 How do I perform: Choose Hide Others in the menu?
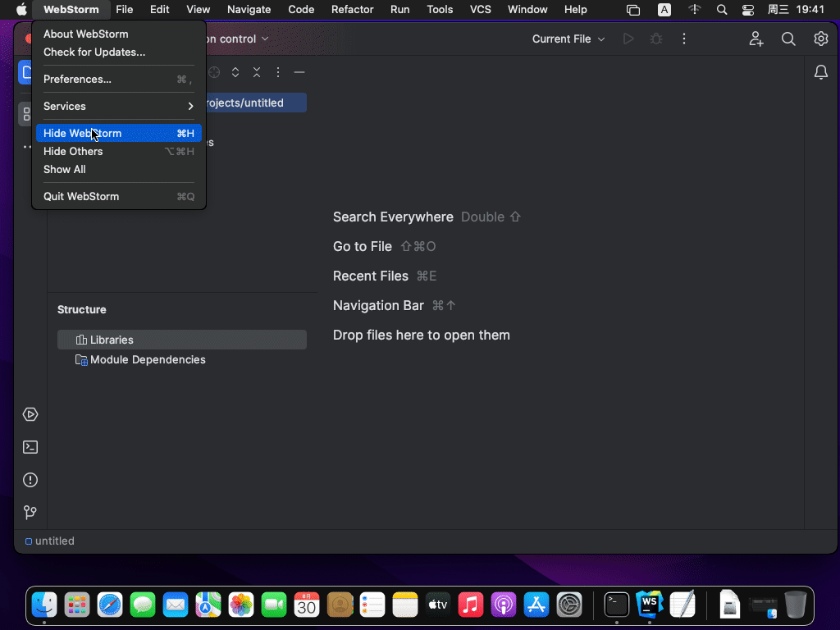pyautogui.click(x=118, y=152)
